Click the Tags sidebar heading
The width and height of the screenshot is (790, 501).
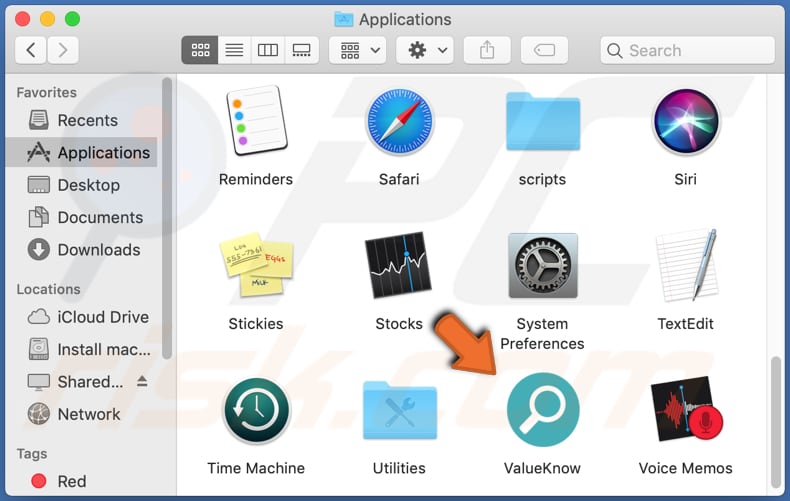[32, 454]
